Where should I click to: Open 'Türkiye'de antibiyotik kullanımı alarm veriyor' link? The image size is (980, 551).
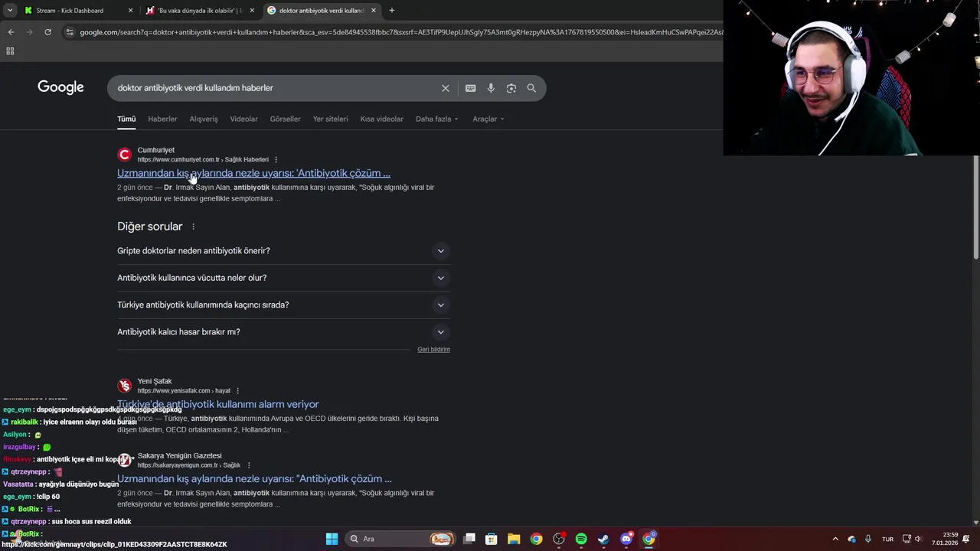click(218, 404)
